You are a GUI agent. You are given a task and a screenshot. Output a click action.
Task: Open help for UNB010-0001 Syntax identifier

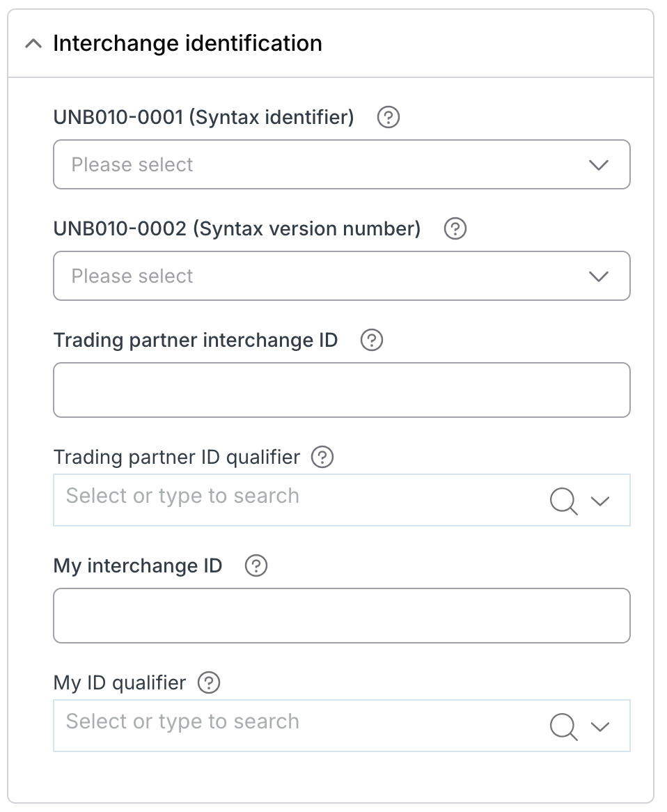click(x=388, y=117)
